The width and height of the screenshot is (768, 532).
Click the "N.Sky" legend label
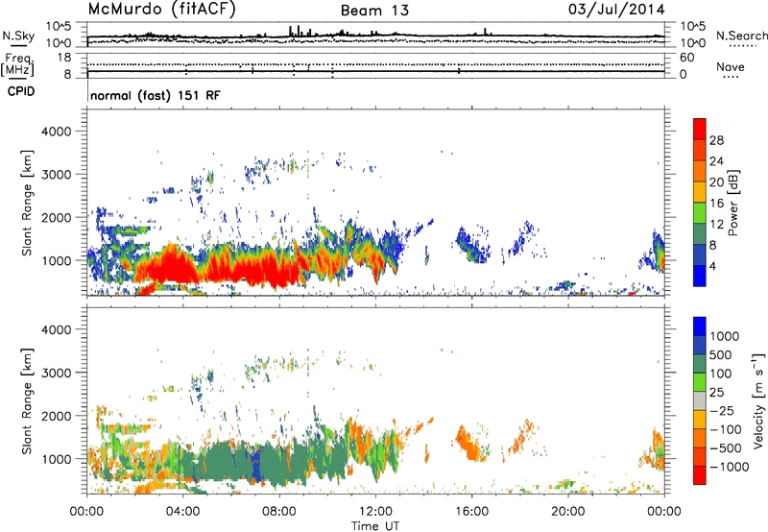(18, 36)
